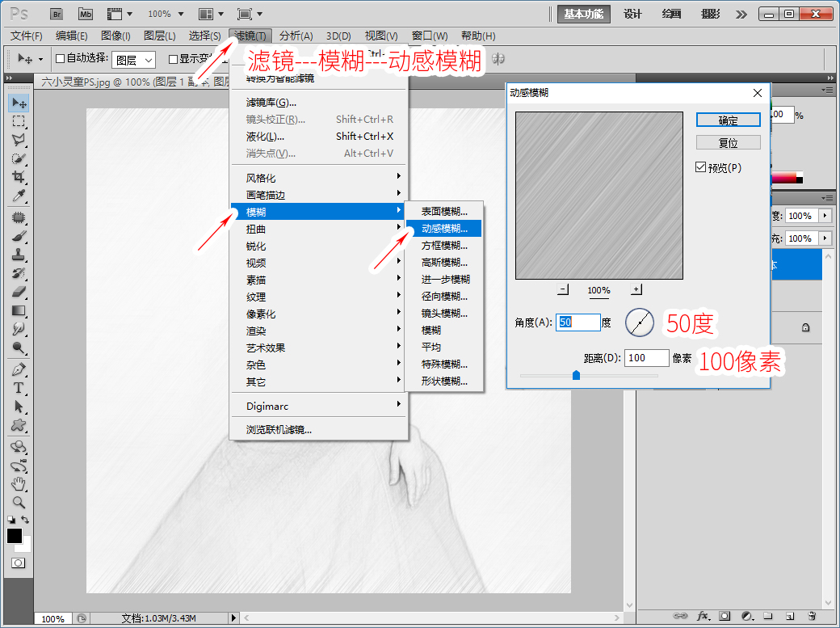Open the View Extras dropdown in top bar
Screen dimensions: 840x628
point(120,14)
